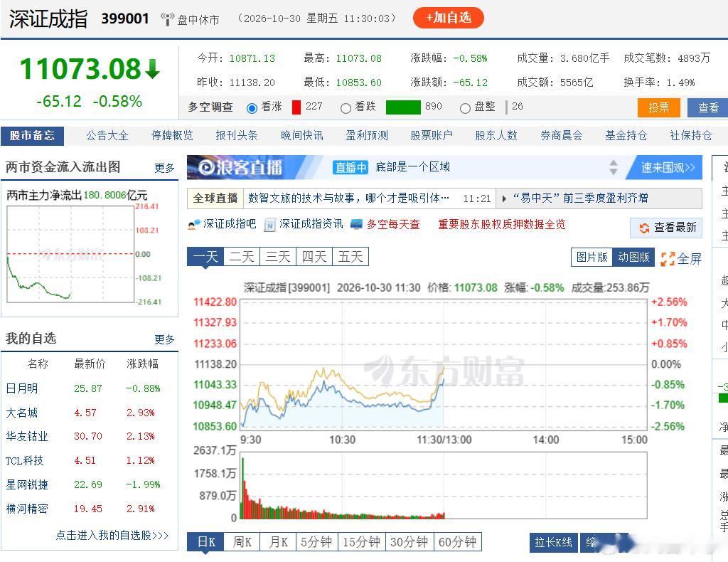Click the +加自选 button
Image resolution: width=728 pixels, height=562 pixels.
tap(448, 18)
